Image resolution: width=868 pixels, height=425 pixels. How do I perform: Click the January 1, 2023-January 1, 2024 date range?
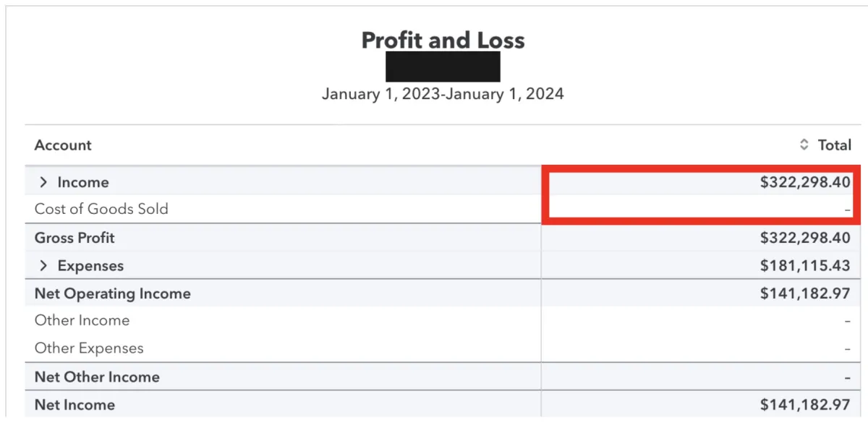[443, 94]
